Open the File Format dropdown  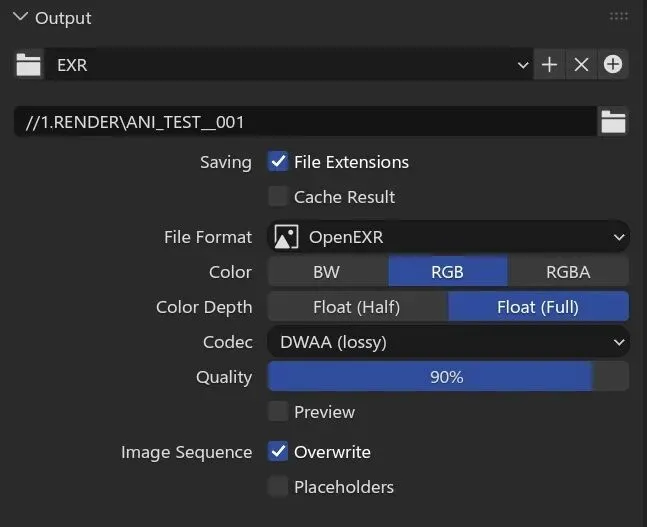click(x=450, y=237)
